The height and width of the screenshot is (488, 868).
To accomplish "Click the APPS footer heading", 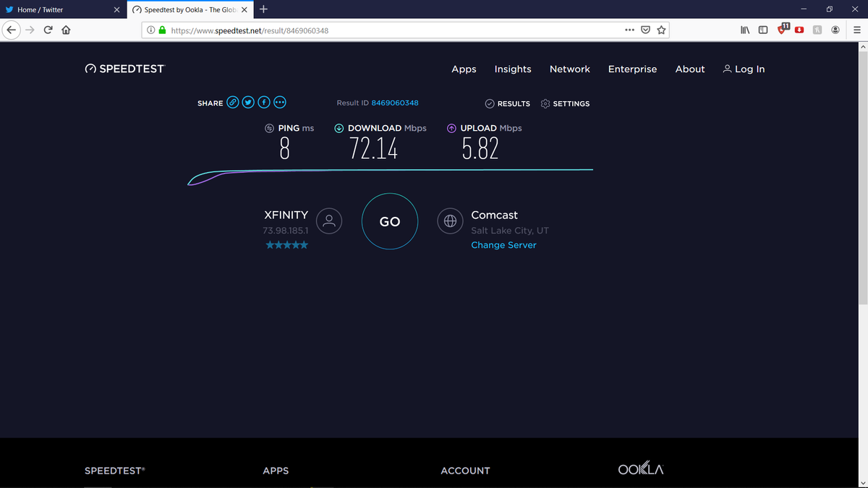I will 276,471.
